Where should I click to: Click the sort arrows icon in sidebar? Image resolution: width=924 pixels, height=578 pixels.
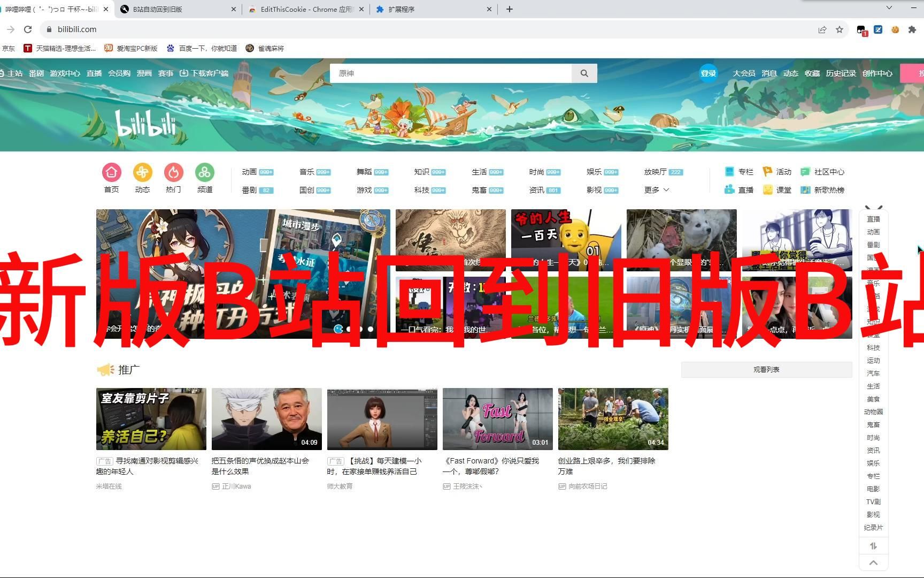tap(873, 546)
